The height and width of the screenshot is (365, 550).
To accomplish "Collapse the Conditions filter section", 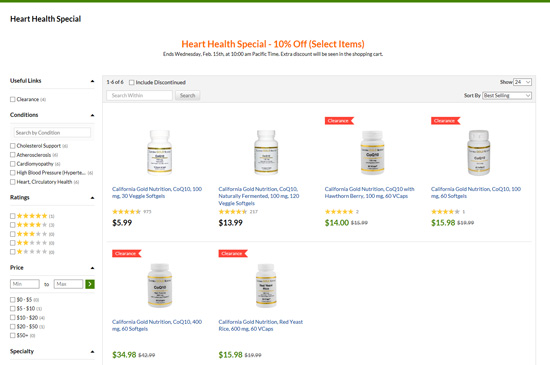I will click(92, 115).
